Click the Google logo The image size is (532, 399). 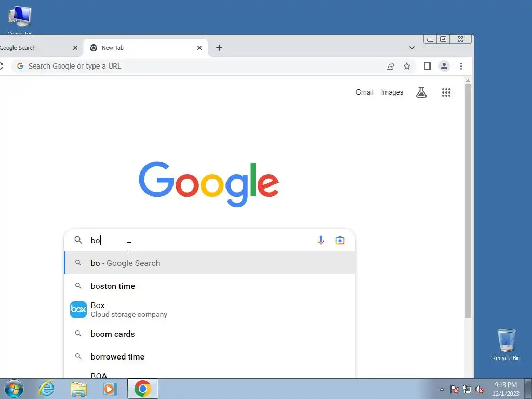(209, 184)
